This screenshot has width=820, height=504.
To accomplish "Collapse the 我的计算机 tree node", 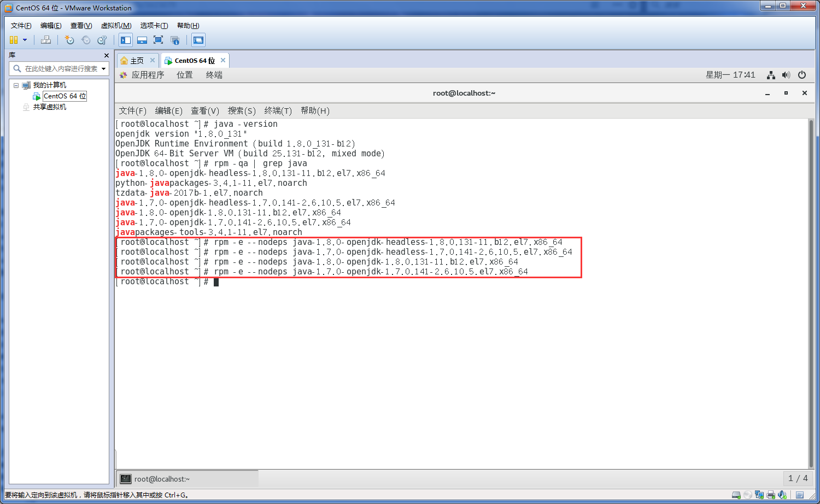I will pyautogui.click(x=16, y=85).
